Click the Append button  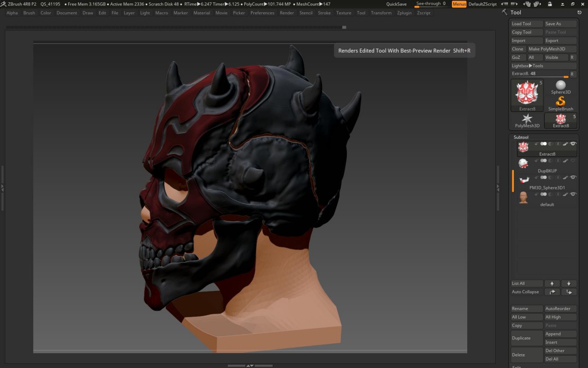(x=560, y=334)
